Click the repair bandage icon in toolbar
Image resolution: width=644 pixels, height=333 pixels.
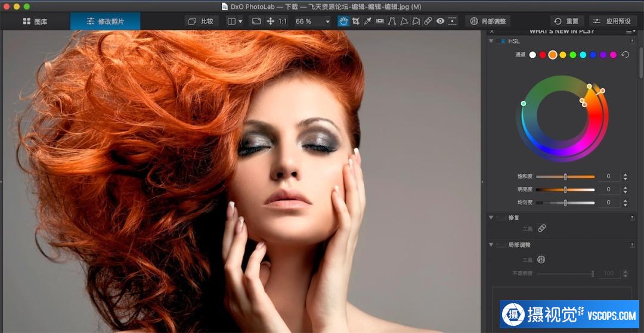(x=428, y=21)
